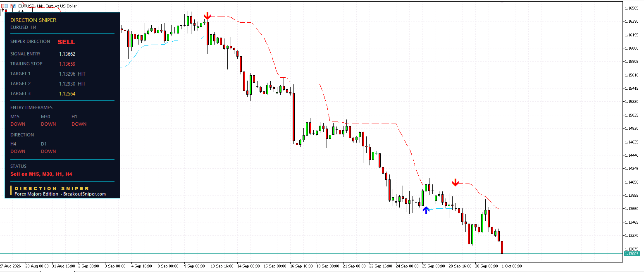
Task: Click the red sell arrow near 10 Sep
Action: (208, 16)
